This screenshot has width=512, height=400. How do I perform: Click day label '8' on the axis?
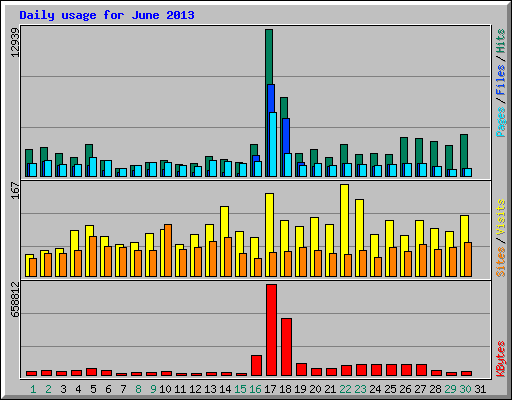click(x=138, y=389)
